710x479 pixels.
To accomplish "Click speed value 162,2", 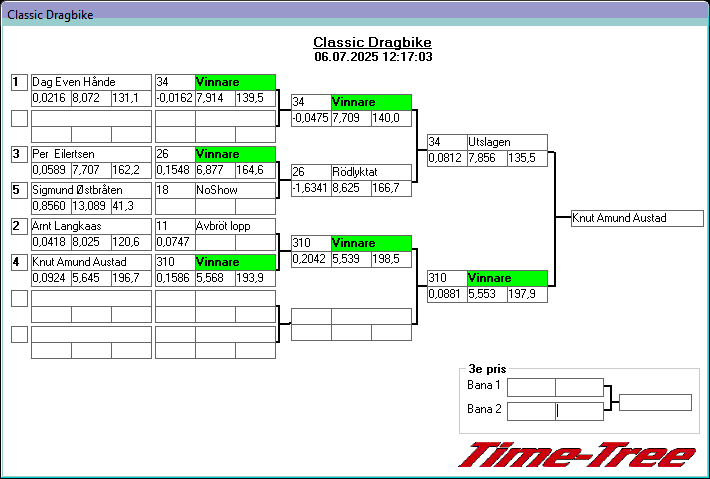I will pos(131,170).
